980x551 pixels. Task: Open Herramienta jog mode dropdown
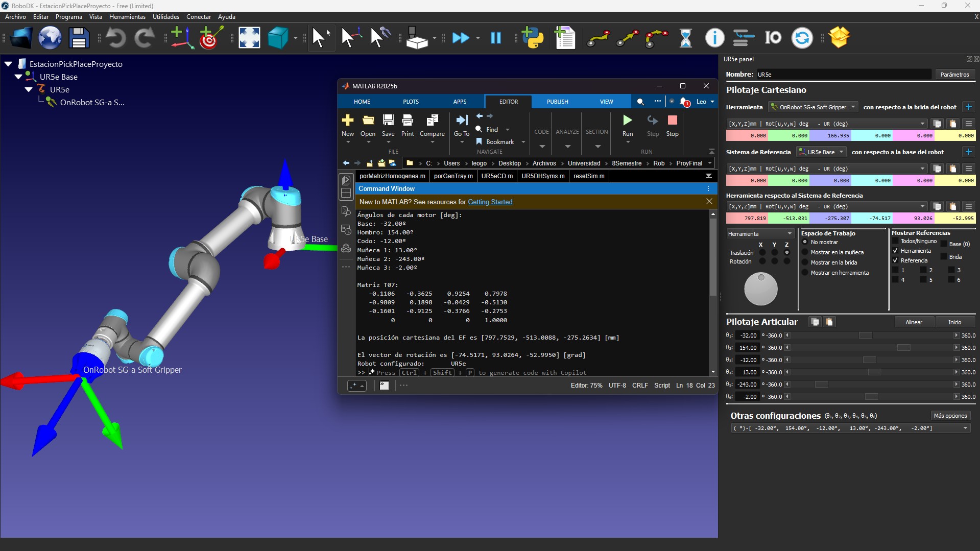760,234
